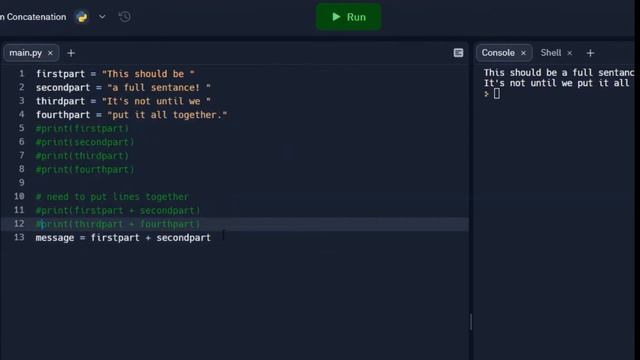Click line 2 secondpart assignment
640x360 pixels.
click(123, 87)
